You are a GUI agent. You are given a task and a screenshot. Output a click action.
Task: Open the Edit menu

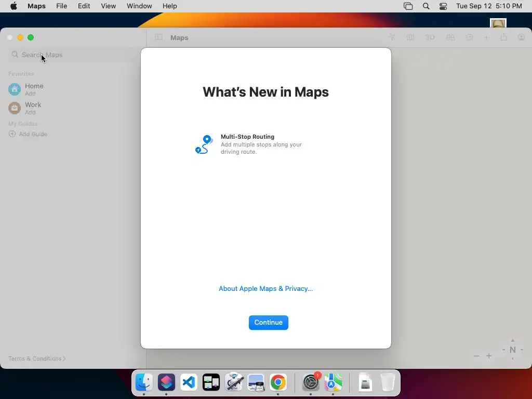point(84,6)
